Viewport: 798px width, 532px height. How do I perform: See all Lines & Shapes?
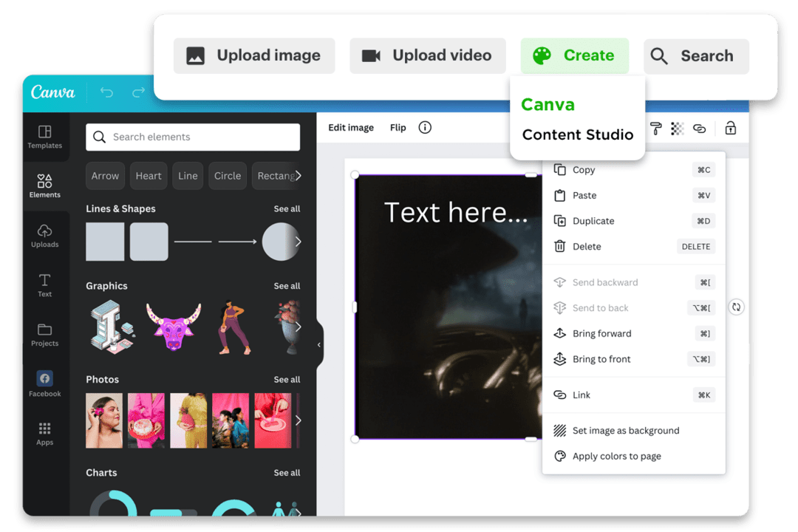(287, 208)
